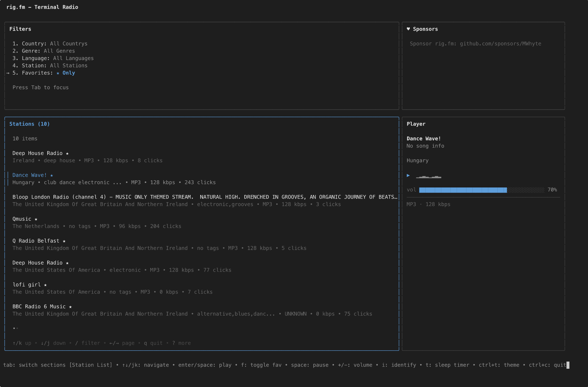Click the star next to BBC Radio 6 Music
The width and height of the screenshot is (588, 387).
(x=70, y=307)
